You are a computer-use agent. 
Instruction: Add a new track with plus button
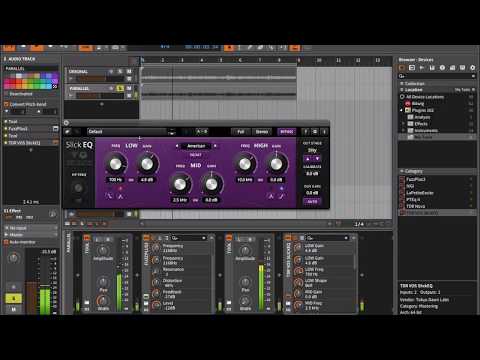(102, 104)
